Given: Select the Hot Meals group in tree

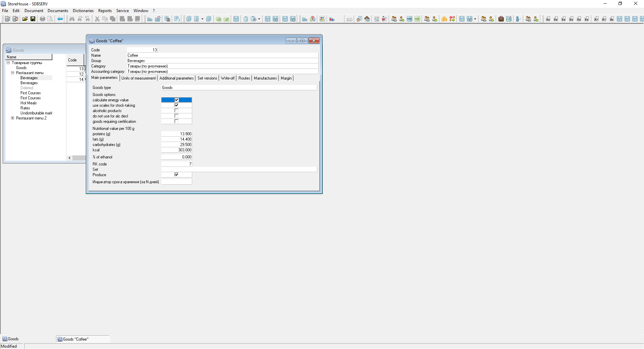Looking at the screenshot, I should (x=29, y=103).
